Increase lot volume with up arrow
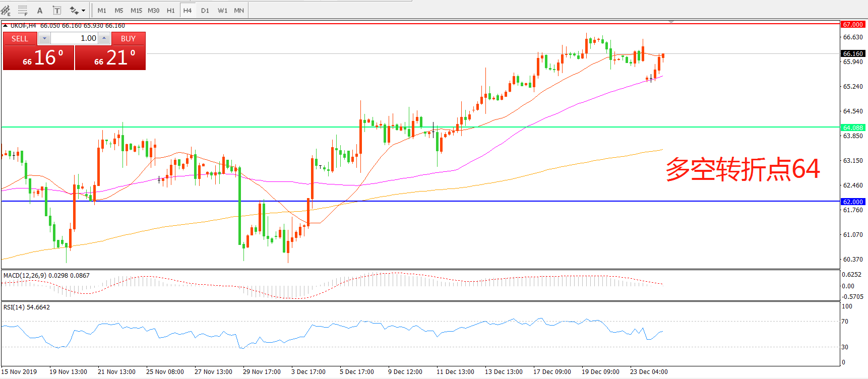Image resolution: width=868 pixels, height=379 pixels. [x=104, y=38]
